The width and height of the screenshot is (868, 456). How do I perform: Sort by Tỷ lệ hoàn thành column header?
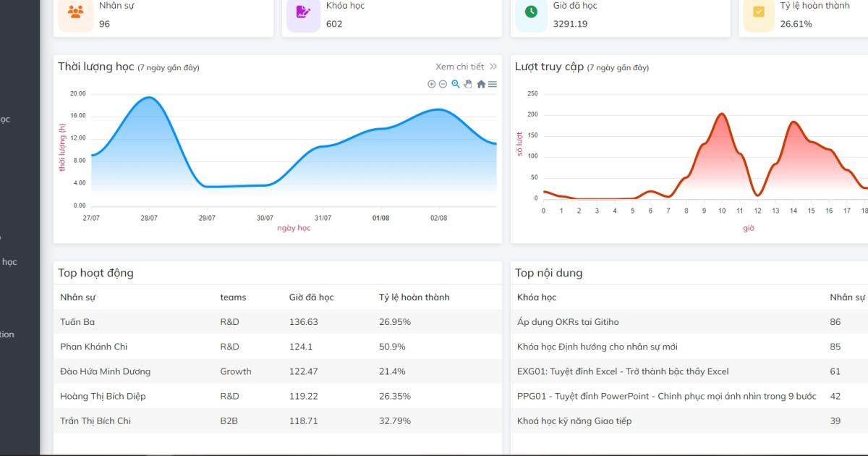pos(414,297)
